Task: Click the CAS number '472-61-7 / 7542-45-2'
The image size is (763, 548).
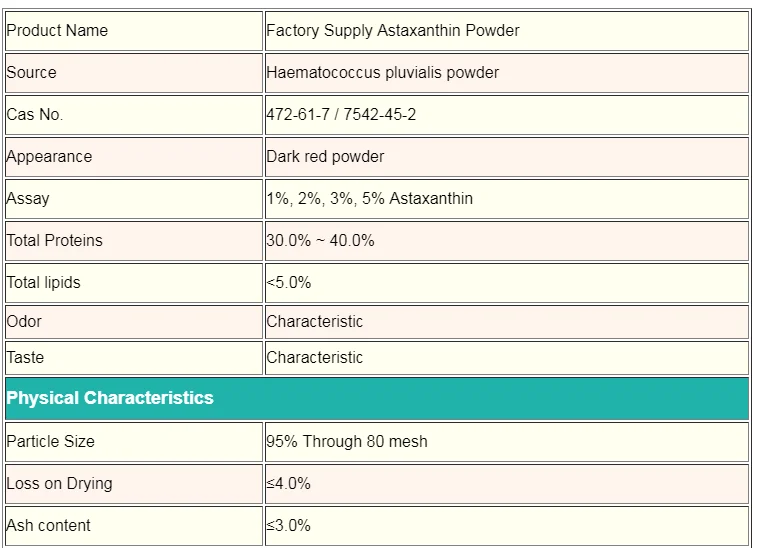Action: pyautogui.click(x=341, y=114)
